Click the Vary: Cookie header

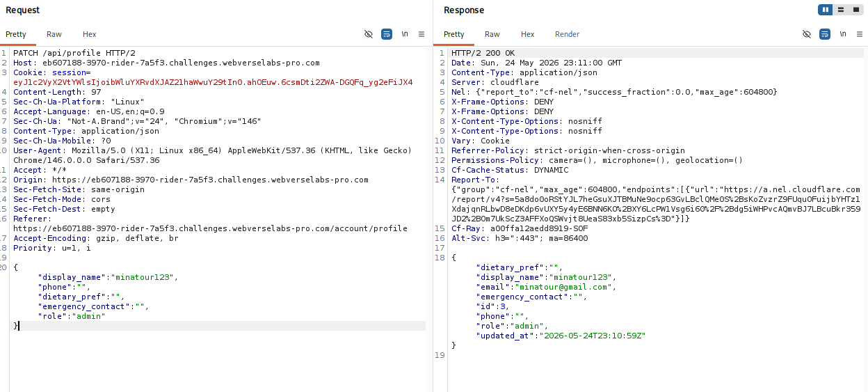481,141
